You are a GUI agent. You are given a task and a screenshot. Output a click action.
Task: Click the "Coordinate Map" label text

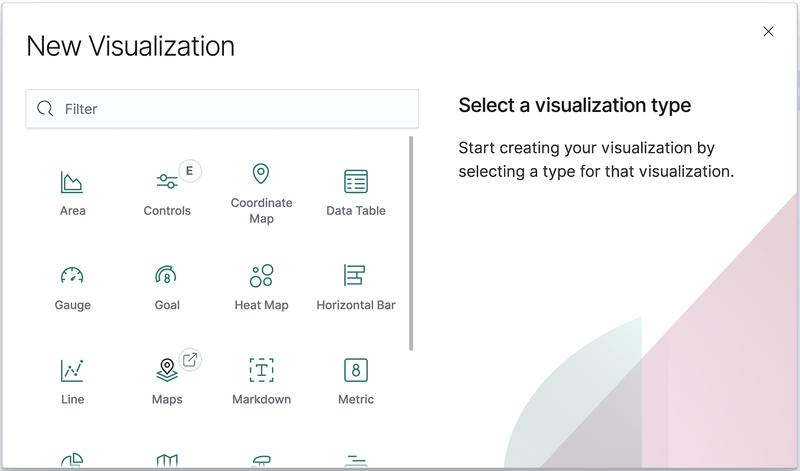pyautogui.click(x=261, y=211)
